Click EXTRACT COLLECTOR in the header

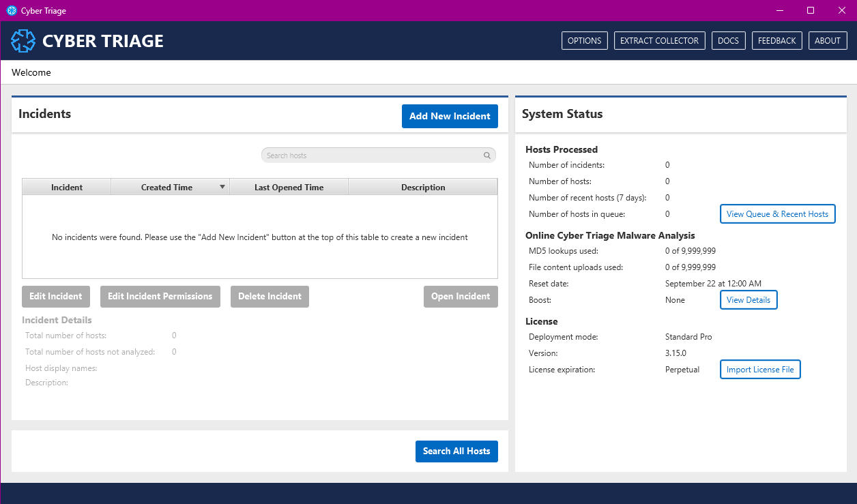coord(659,41)
